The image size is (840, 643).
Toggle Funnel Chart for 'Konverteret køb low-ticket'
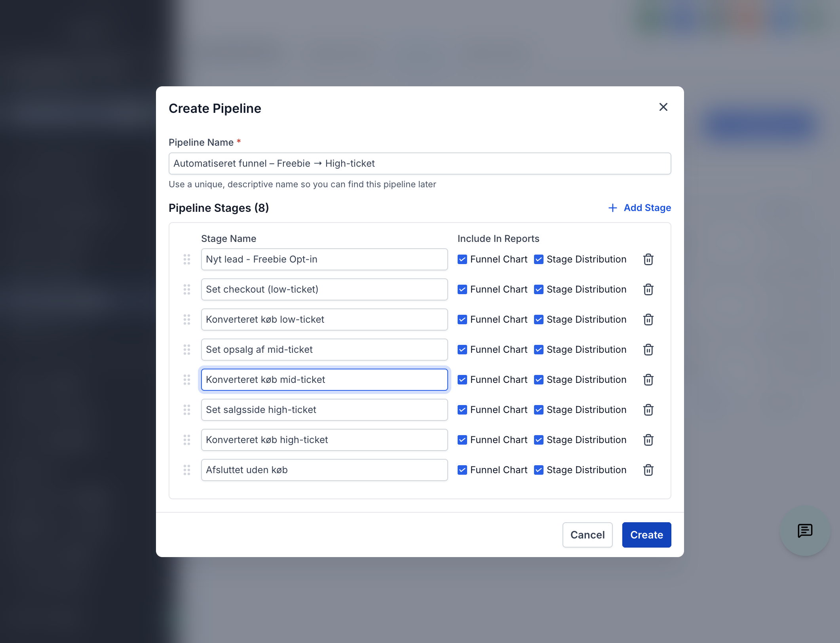[x=462, y=320]
